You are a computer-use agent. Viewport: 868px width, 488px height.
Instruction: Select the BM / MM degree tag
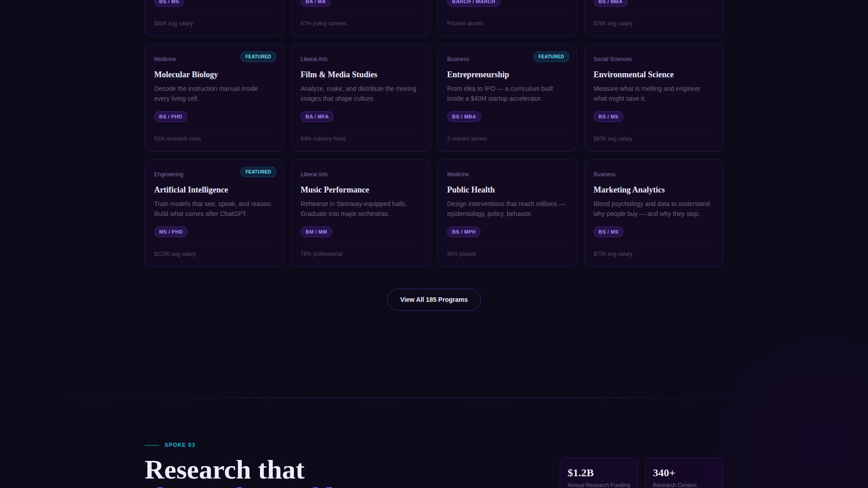coord(316,232)
